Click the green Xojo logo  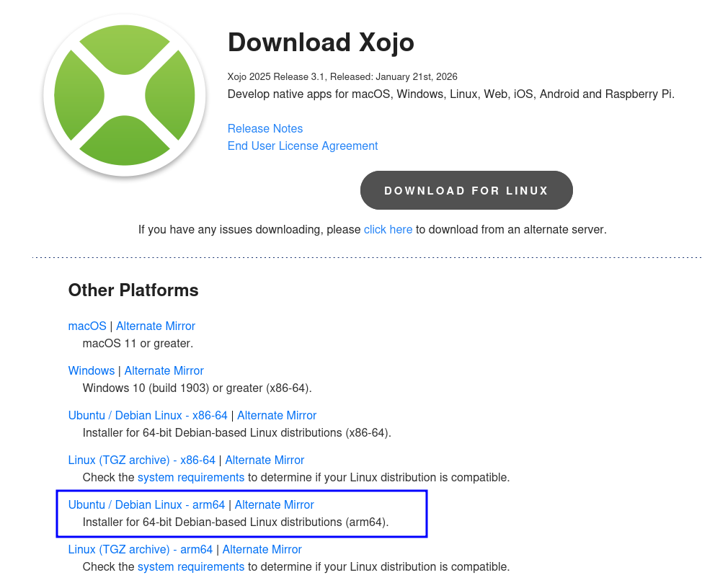[125, 95]
